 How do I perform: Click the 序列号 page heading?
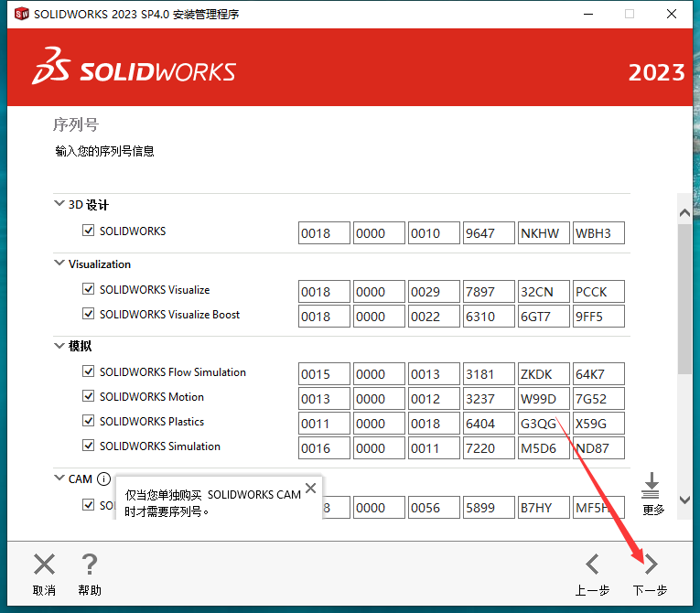[75, 124]
